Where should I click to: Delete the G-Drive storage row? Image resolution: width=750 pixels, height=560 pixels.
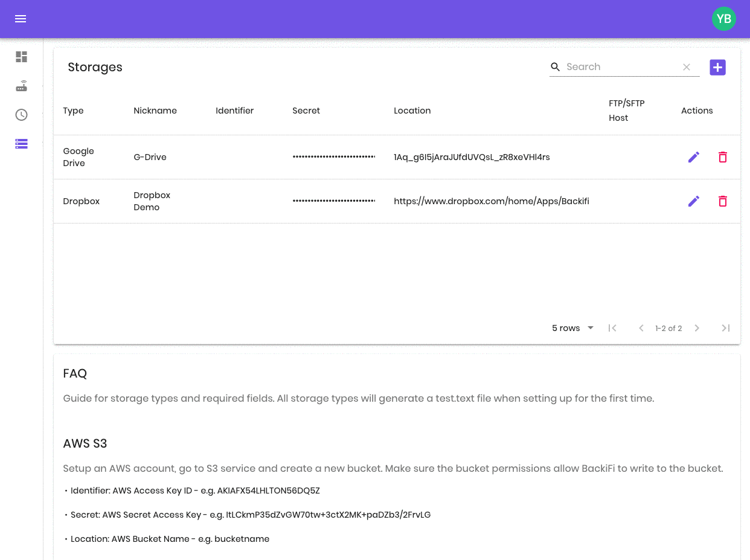click(x=723, y=157)
